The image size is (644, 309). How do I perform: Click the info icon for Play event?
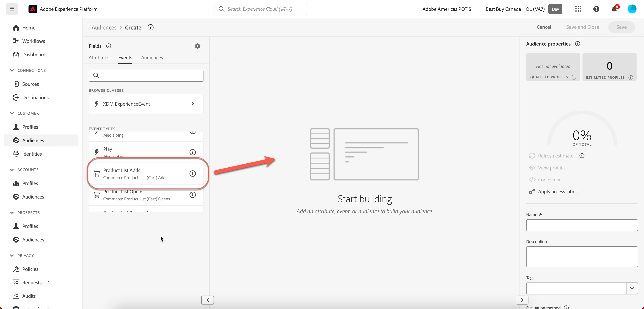pyautogui.click(x=192, y=152)
